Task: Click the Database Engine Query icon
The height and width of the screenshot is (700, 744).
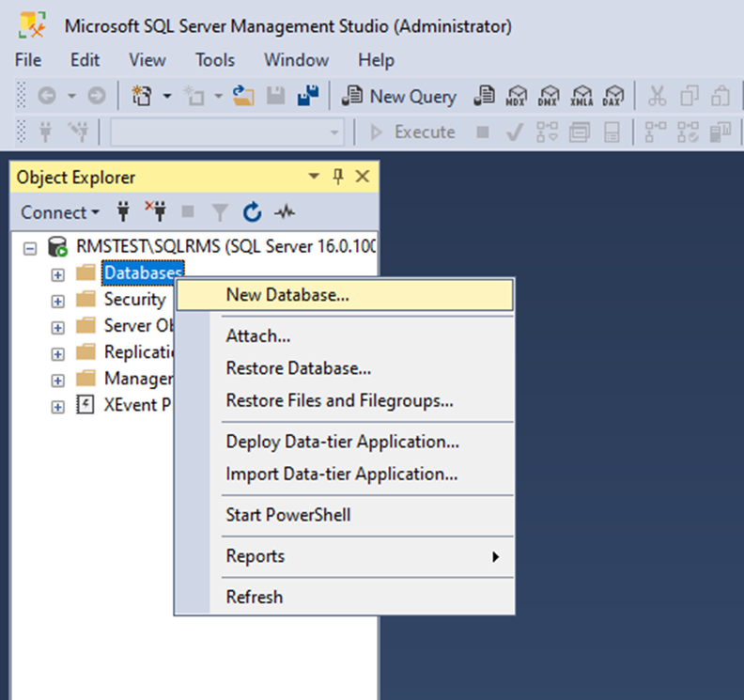Action: [485, 96]
